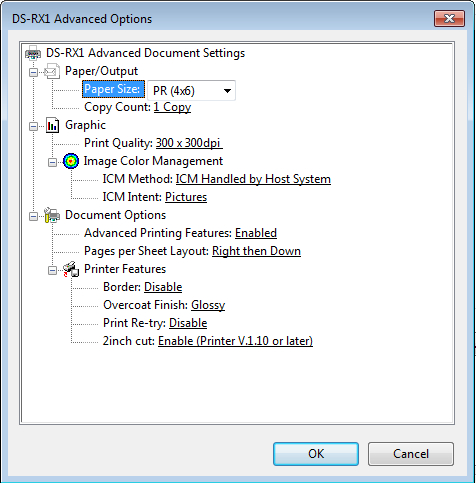The width and height of the screenshot is (476, 483).
Task: Select the DS-RX1 Advanced Document Settings root text
Action: [x=145, y=53]
